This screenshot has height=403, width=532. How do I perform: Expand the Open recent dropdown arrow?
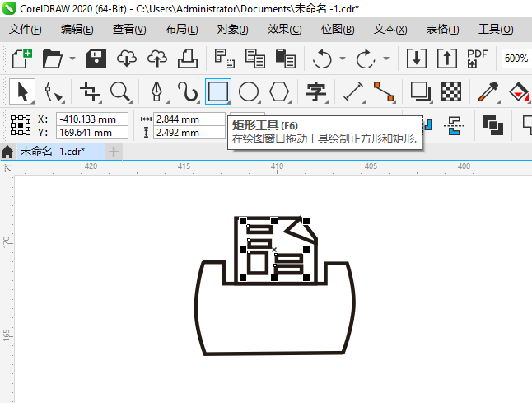coord(72,59)
